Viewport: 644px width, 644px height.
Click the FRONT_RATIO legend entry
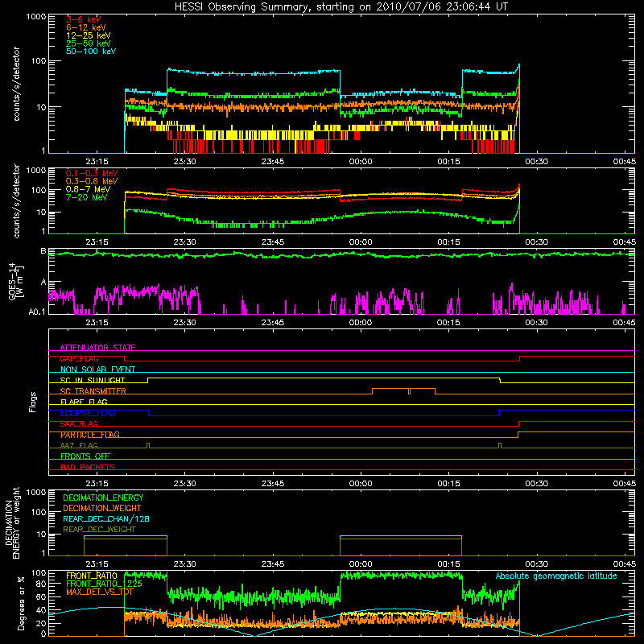coord(92,576)
